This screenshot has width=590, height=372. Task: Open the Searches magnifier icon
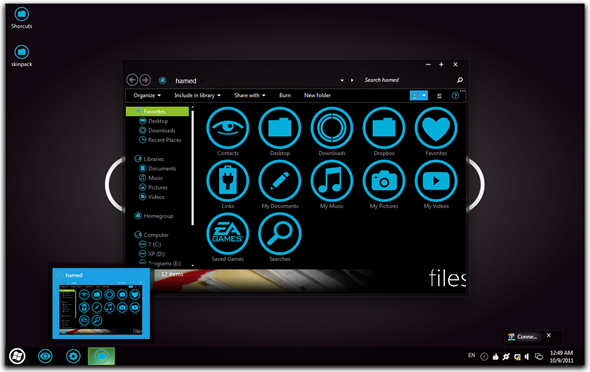[280, 234]
